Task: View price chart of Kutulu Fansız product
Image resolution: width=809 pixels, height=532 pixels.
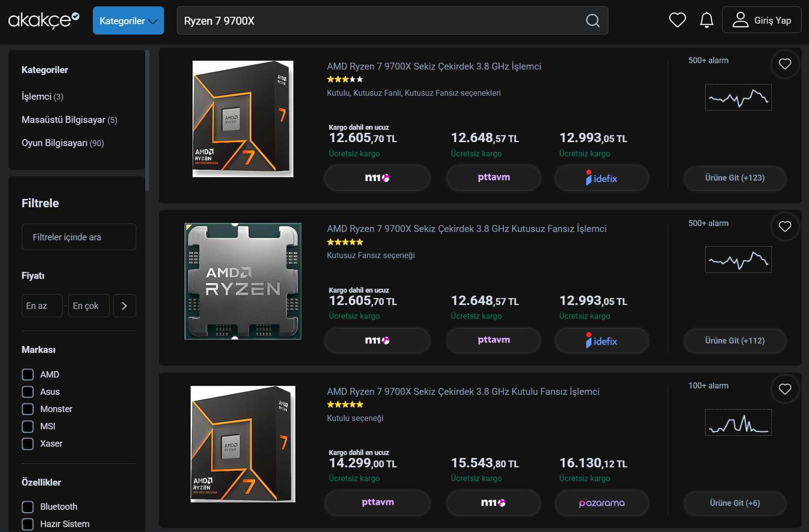Action: point(738,422)
